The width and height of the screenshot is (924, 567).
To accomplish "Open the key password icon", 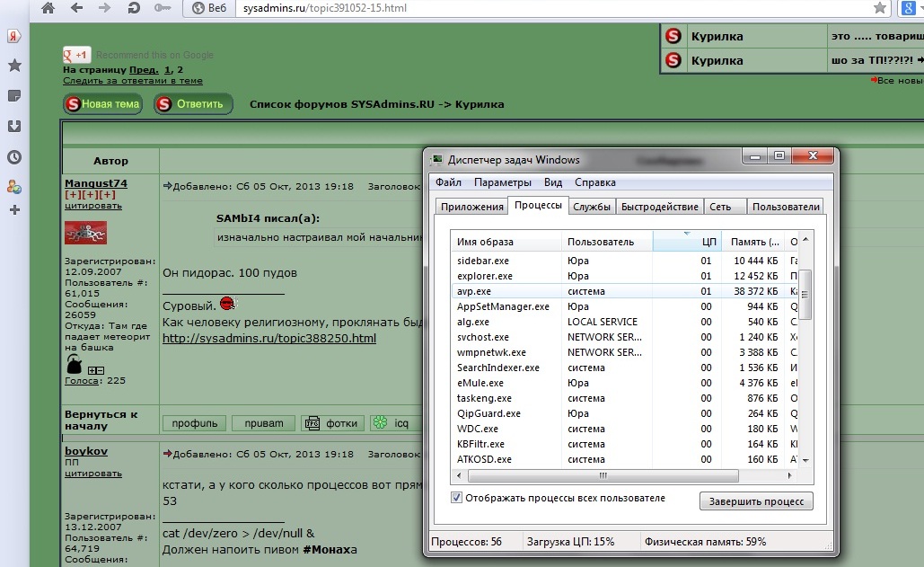I will coord(162,8).
